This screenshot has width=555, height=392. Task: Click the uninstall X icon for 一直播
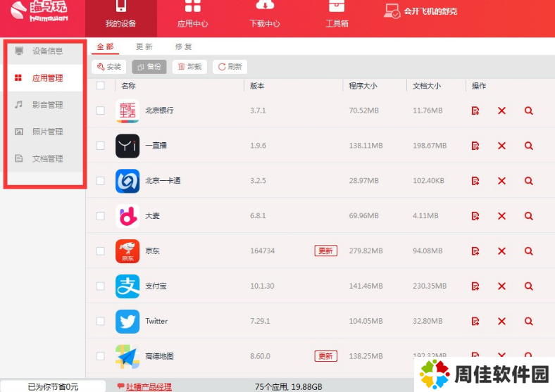coord(501,146)
